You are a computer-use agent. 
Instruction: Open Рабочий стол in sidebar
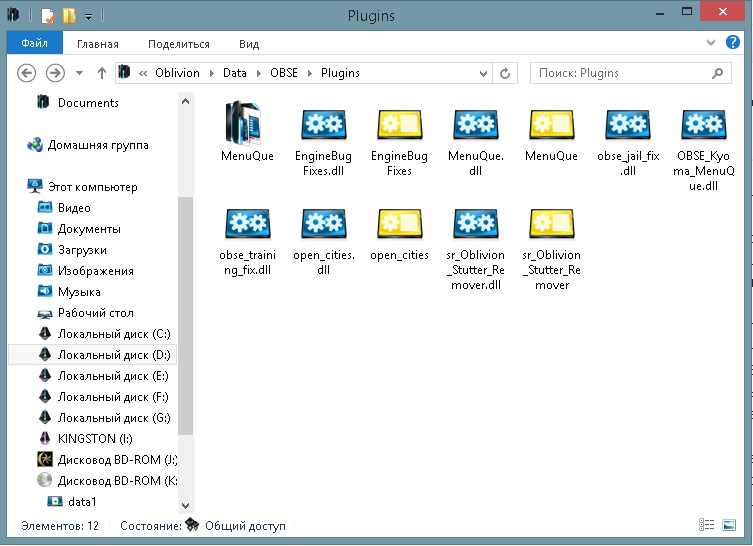click(x=96, y=313)
